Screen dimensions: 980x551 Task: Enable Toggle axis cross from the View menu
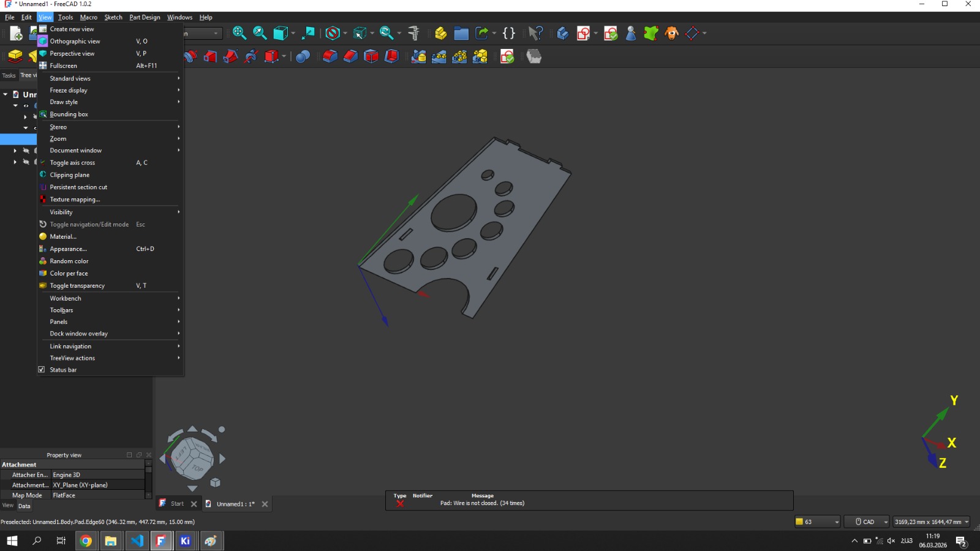(x=72, y=162)
